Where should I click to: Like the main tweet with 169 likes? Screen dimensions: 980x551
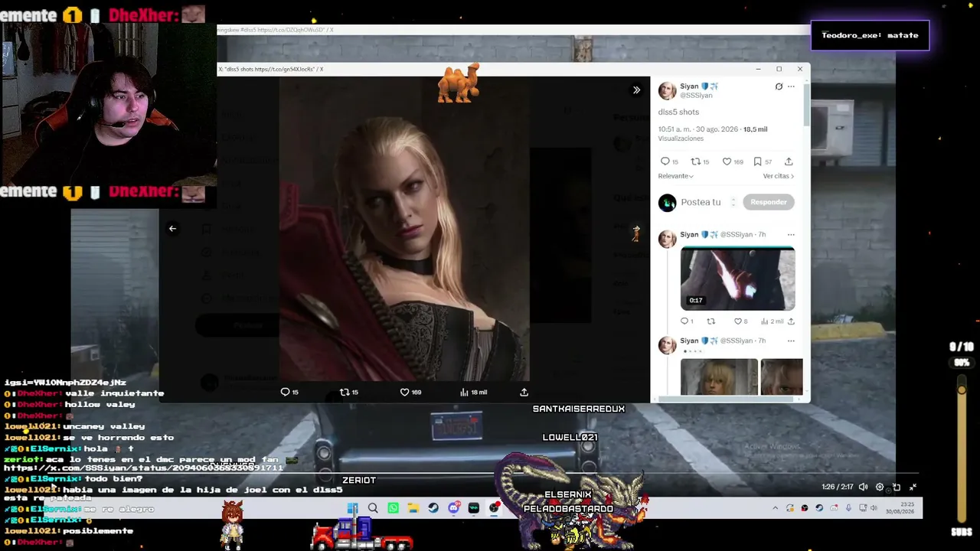click(x=733, y=161)
